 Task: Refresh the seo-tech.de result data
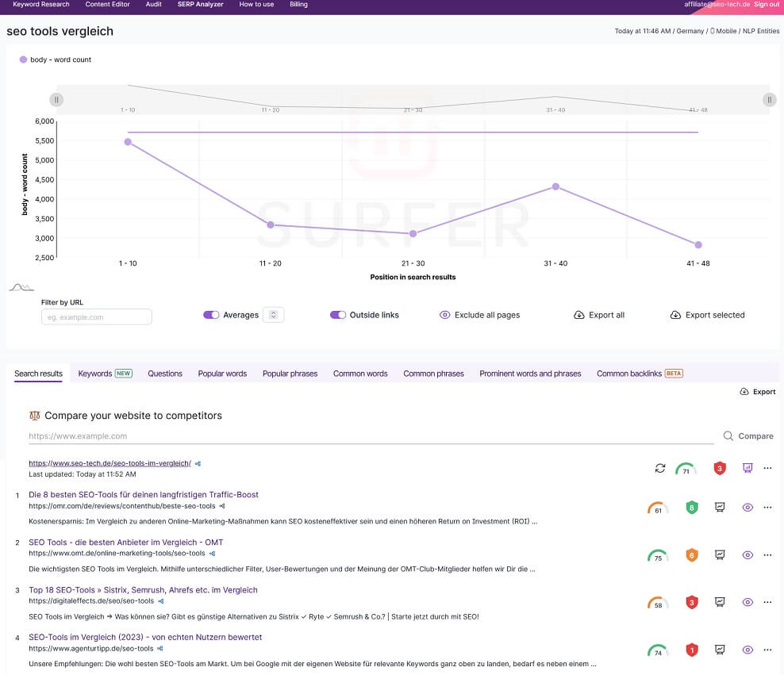click(x=659, y=468)
